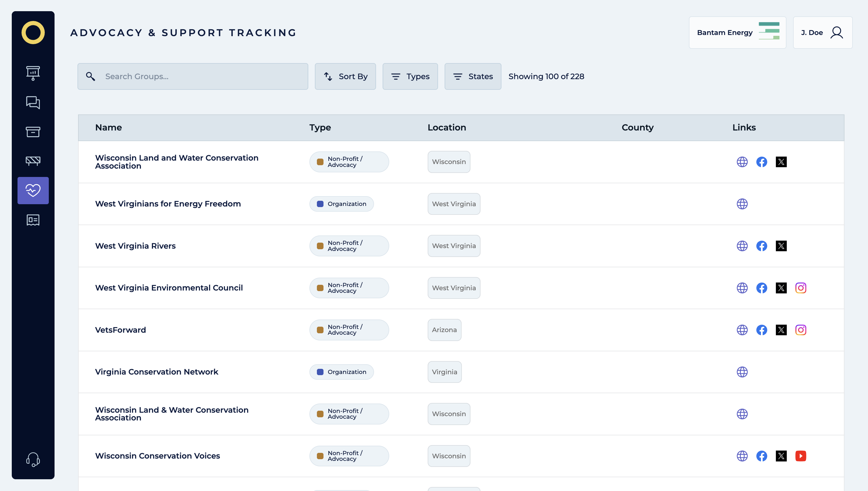The image size is (868, 491).
Task: Visit Virginia Conservation Network website globe
Action: (742, 372)
